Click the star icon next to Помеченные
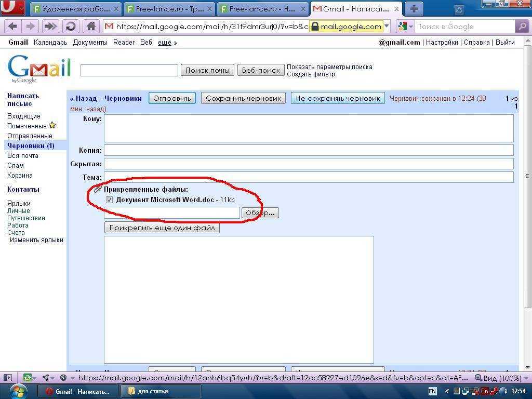Image resolution: width=532 pixels, height=399 pixels. [x=52, y=125]
